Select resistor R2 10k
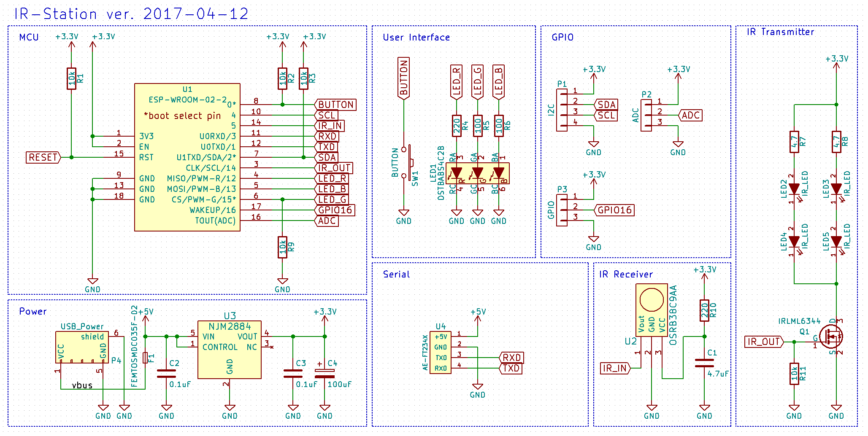 point(283,78)
